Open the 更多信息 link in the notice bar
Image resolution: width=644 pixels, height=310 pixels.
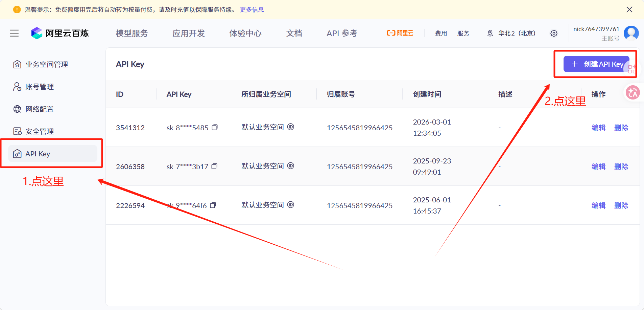[x=252, y=9]
